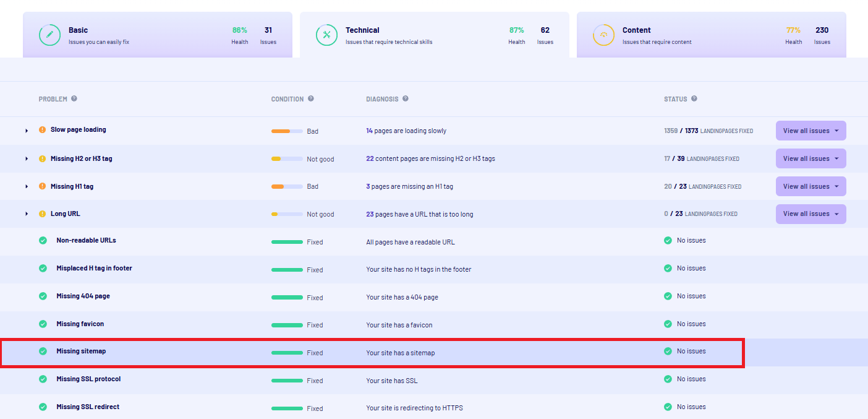The height and width of the screenshot is (419, 868).
Task: Click orange warning icon for Slow page loading
Action: (x=42, y=130)
